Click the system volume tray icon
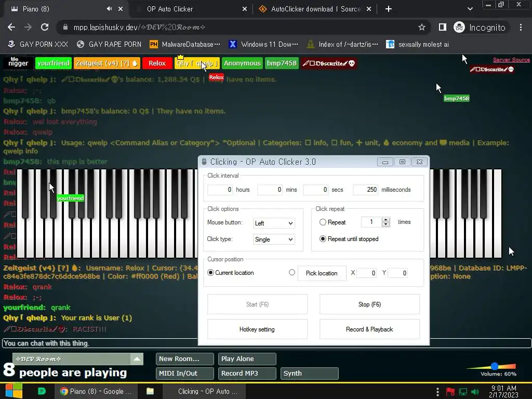Viewport: 532px width, 399px height. 475,392
